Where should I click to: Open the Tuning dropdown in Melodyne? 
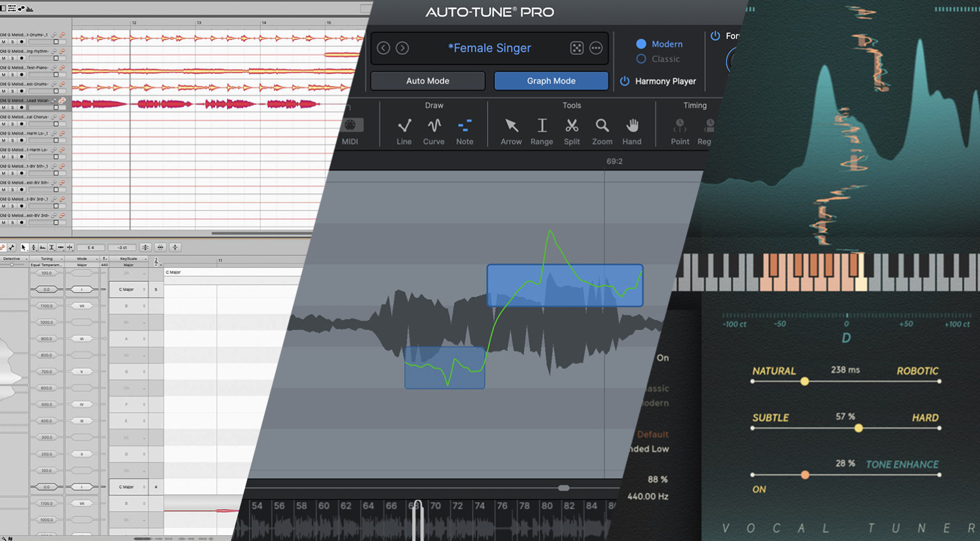pyautogui.click(x=47, y=259)
